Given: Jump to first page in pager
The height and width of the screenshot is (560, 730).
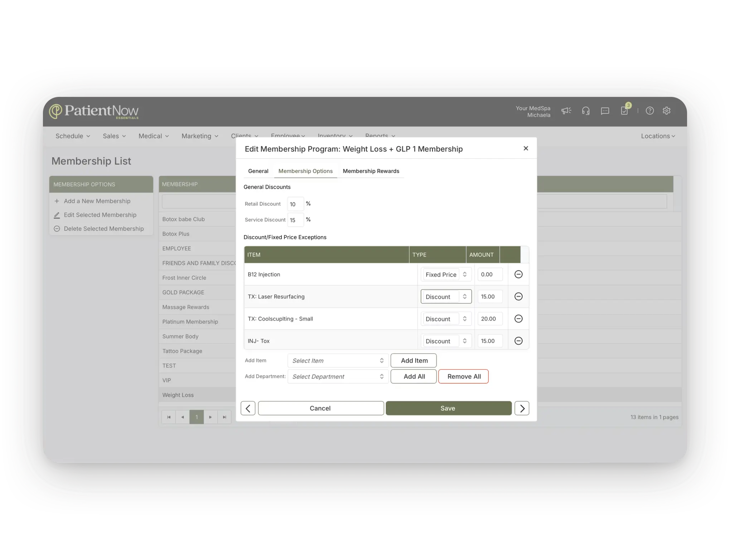Looking at the screenshot, I should point(169,417).
